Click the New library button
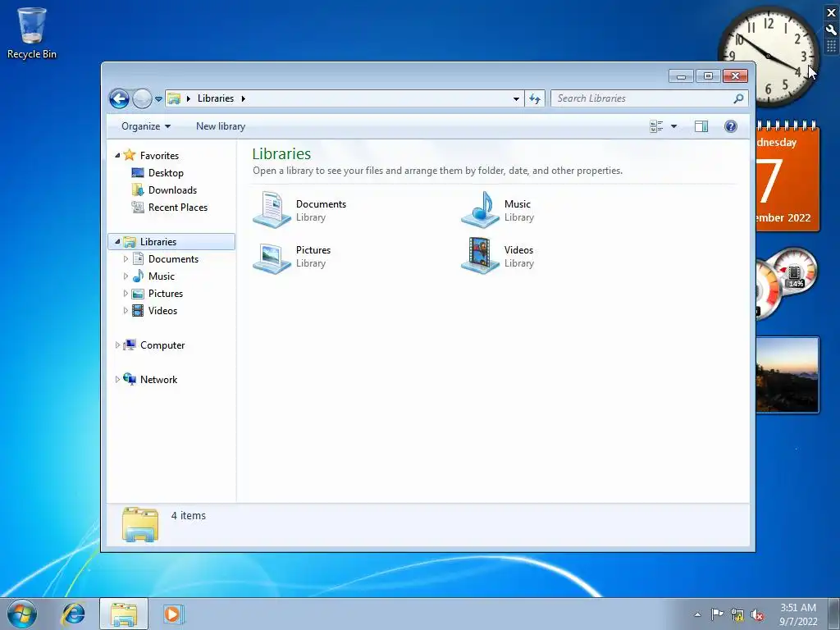Screen dimensions: 840x630 click(x=220, y=126)
